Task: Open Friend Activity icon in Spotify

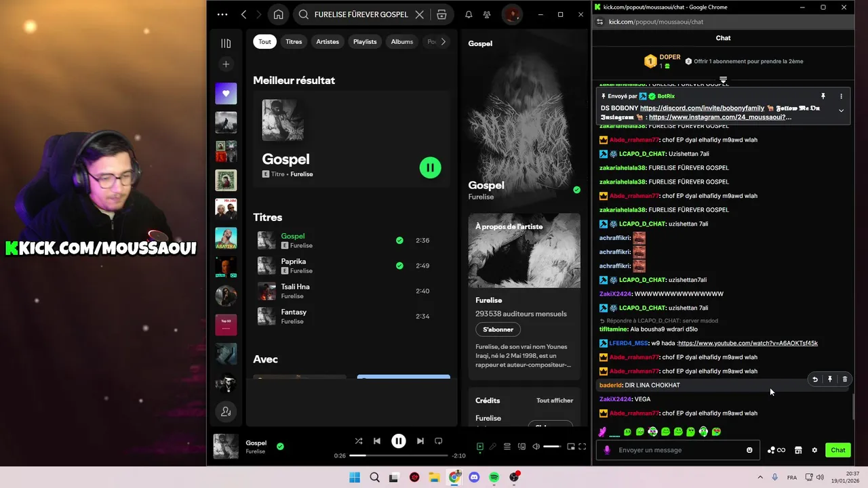Action: (x=487, y=14)
